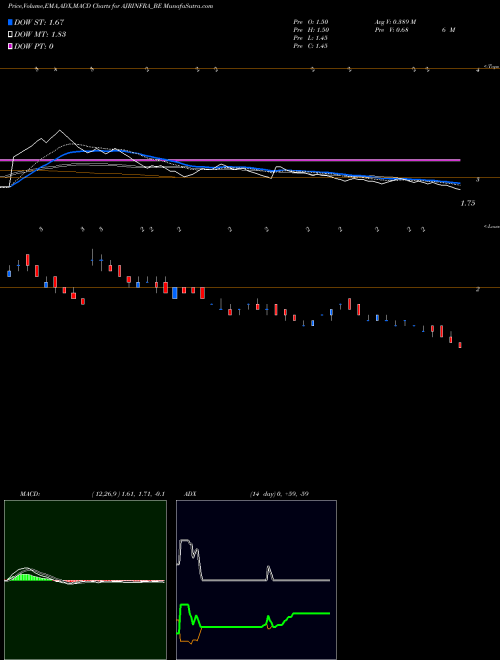500x660 pixels.
Task: Click the tall red candle peaking just under level 2
Action: click(x=349, y=303)
